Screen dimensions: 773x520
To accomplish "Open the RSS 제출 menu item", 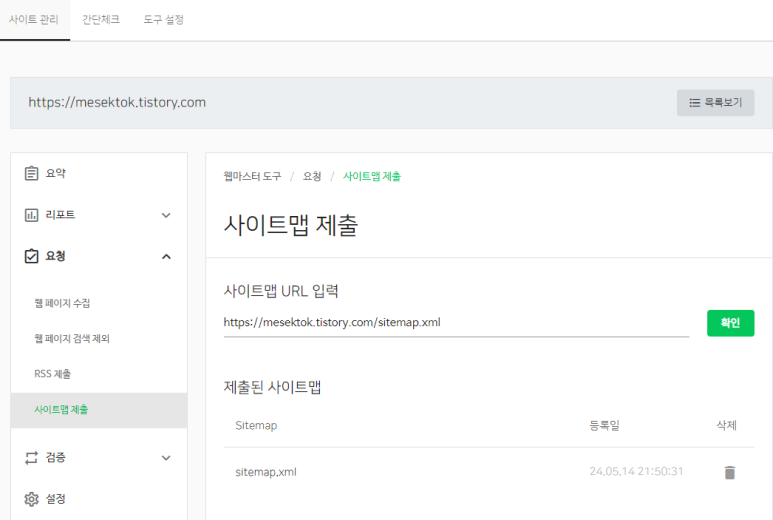I will [x=52, y=374].
